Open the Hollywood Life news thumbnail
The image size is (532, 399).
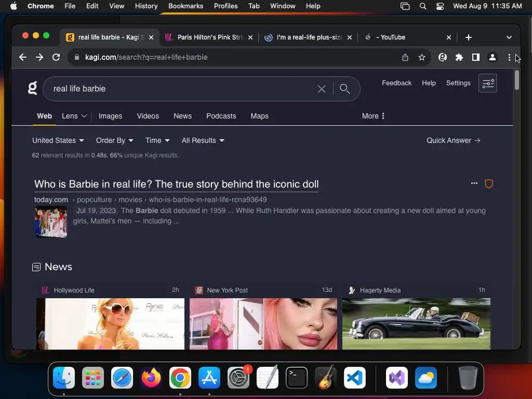110,324
